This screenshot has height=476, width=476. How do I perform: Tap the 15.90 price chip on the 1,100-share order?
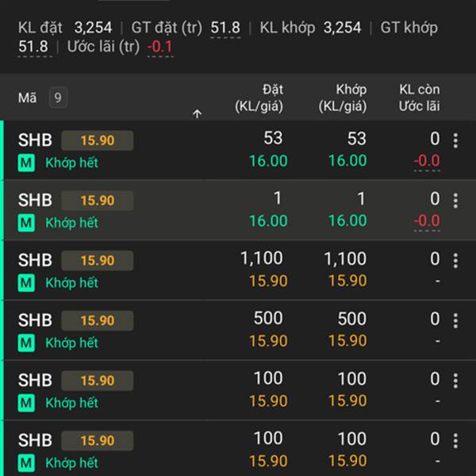tap(97, 260)
